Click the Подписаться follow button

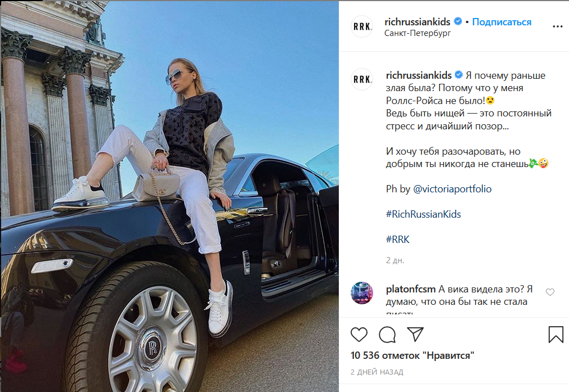point(501,22)
